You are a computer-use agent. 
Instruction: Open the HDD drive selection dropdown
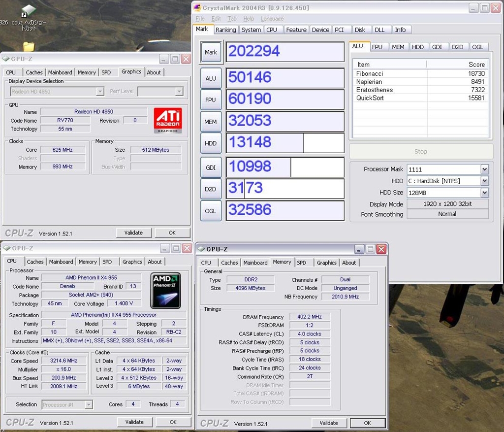484,181
